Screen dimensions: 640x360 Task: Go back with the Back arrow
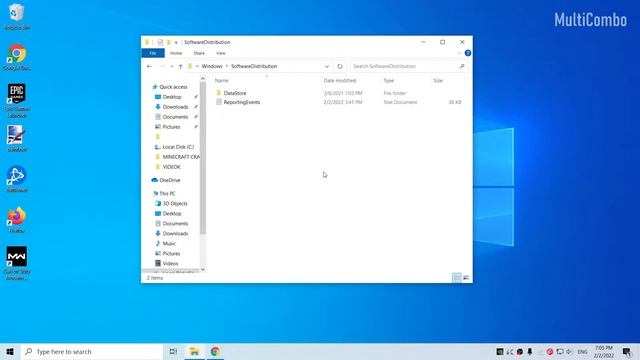[x=149, y=66]
